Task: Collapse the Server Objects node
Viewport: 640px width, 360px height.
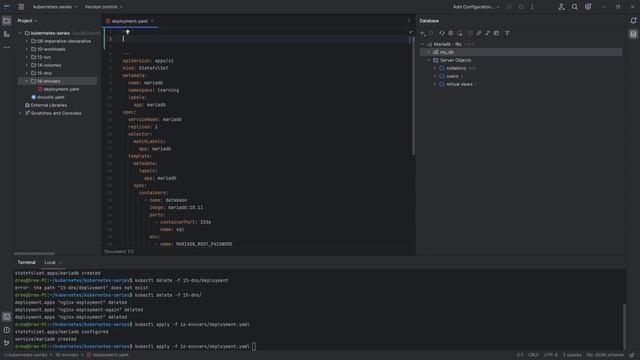Action: click(429, 60)
